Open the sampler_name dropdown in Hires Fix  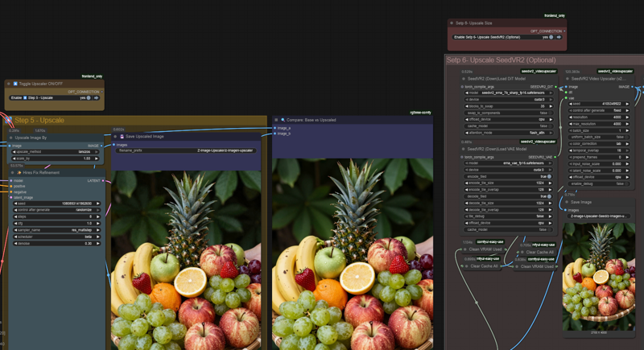56,229
